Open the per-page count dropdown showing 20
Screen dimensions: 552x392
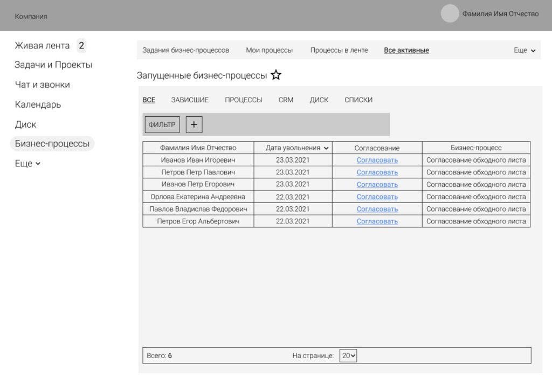point(348,355)
